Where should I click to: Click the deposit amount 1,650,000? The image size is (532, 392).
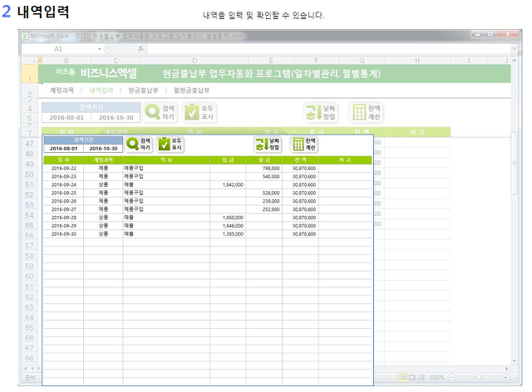[x=233, y=218]
